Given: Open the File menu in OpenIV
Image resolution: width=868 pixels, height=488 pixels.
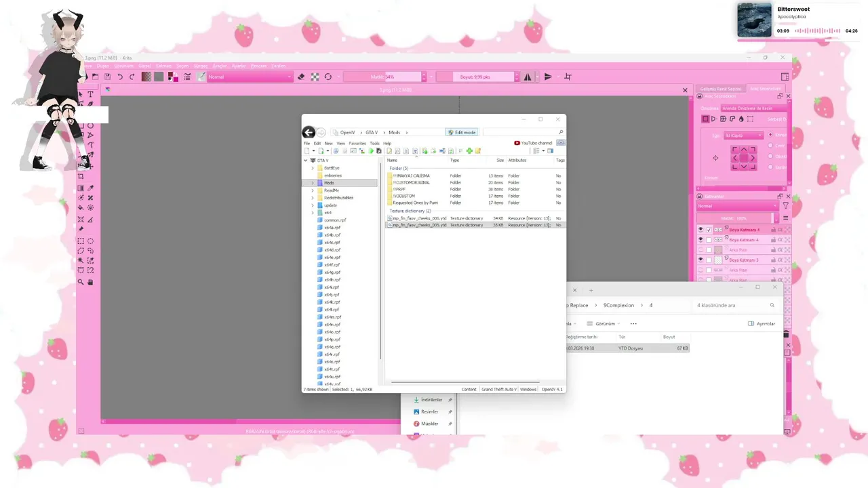Looking at the screenshot, I should click(x=307, y=144).
